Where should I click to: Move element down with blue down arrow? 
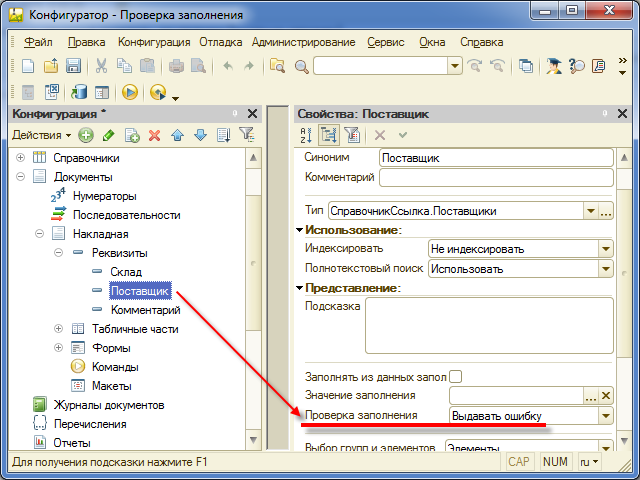click(200, 135)
